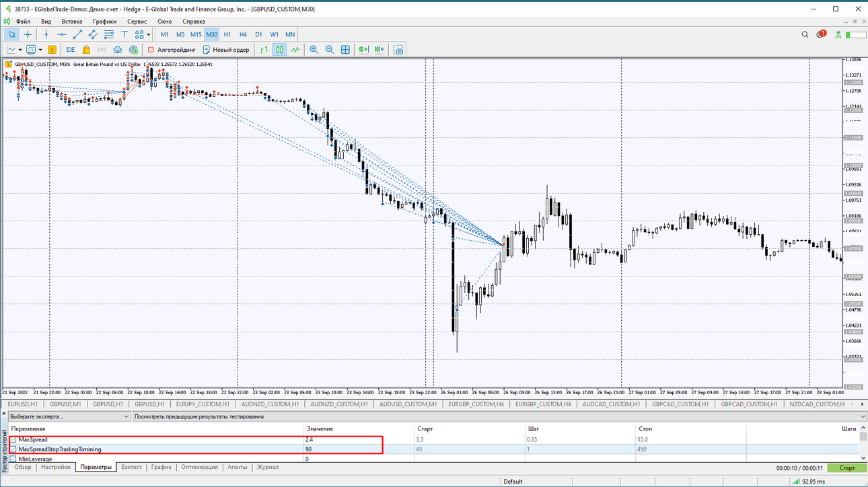Select the Fibonacci retracement tool
Image resolution: width=868 pixels, height=487 pixels.
[x=108, y=34]
